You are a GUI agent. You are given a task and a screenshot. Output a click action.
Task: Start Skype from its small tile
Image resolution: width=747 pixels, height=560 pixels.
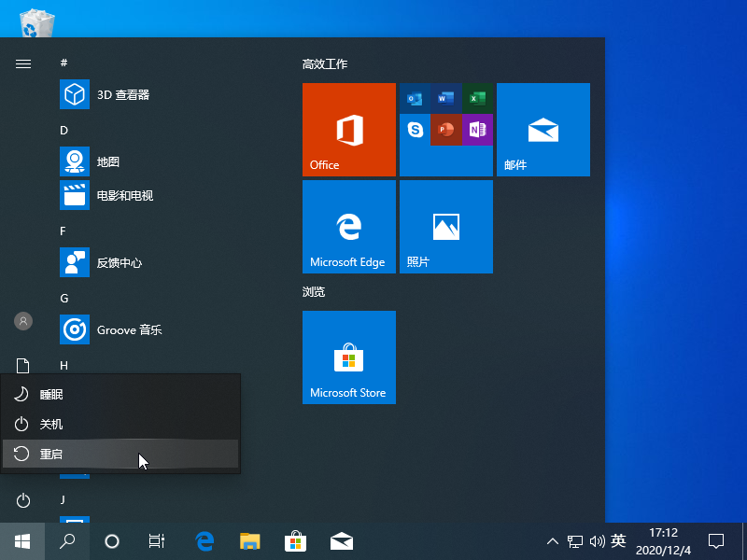coord(414,131)
